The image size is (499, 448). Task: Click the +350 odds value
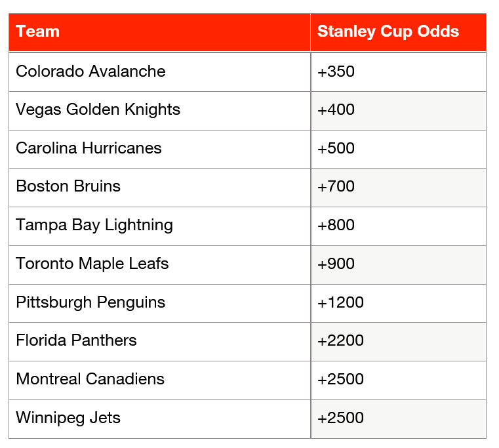point(336,71)
